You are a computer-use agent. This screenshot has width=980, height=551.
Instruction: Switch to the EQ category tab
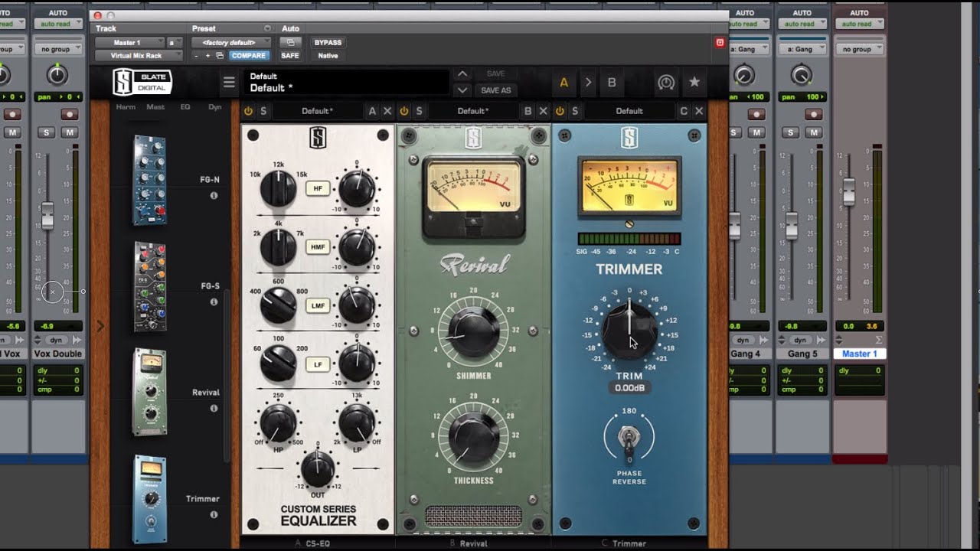click(185, 107)
